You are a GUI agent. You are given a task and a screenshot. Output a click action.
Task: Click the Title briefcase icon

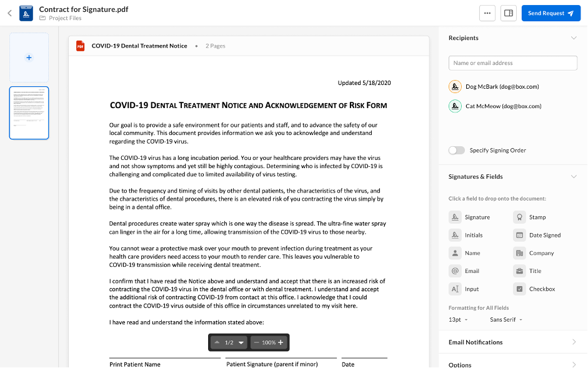(519, 271)
